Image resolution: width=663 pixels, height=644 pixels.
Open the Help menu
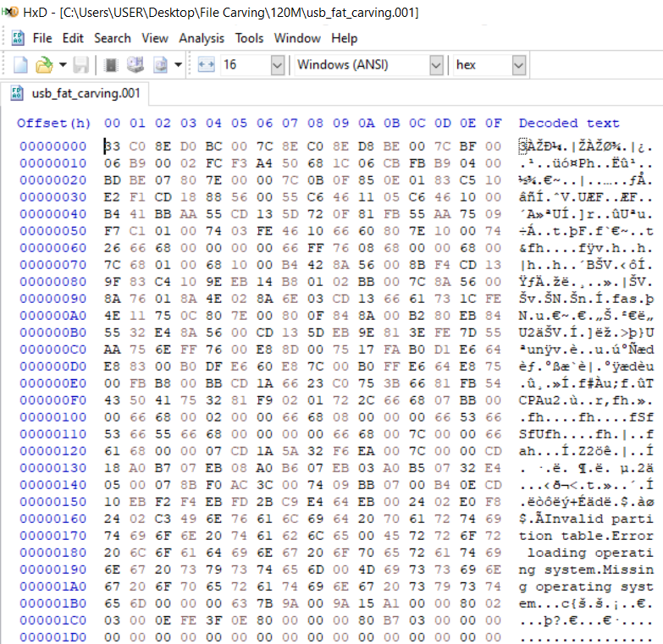pyautogui.click(x=344, y=38)
